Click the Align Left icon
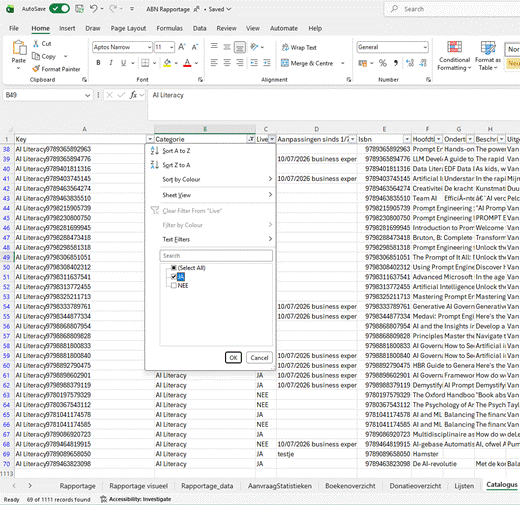This screenshot has height=505, width=520. coord(214,63)
